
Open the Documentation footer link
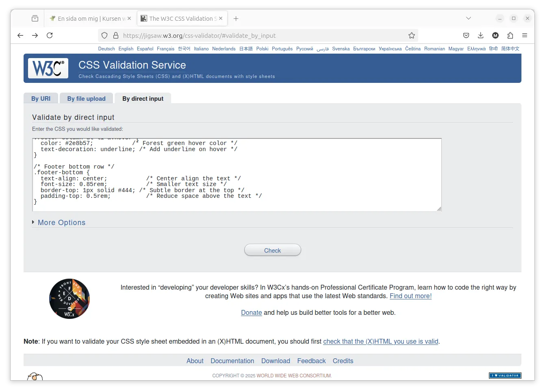pos(232,361)
